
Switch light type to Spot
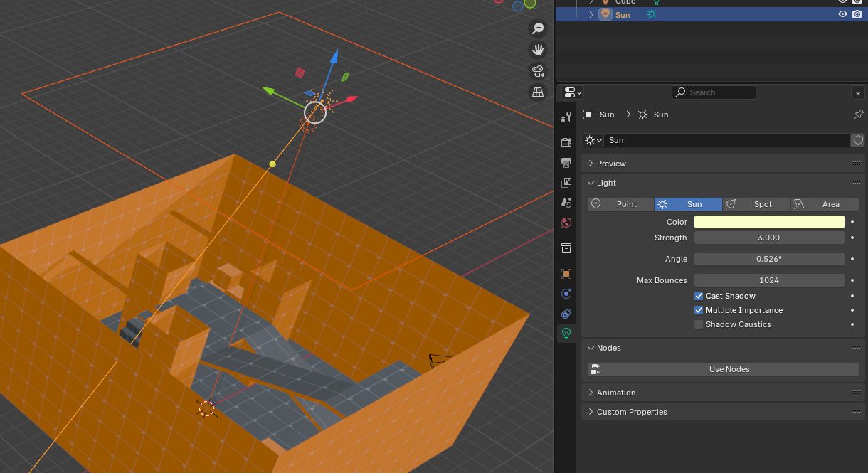[x=756, y=204]
